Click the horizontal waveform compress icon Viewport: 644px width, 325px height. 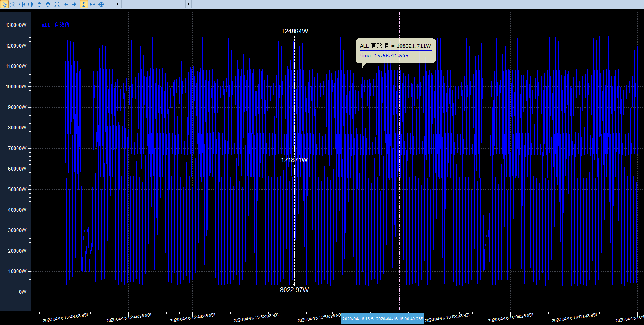pos(30,4)
